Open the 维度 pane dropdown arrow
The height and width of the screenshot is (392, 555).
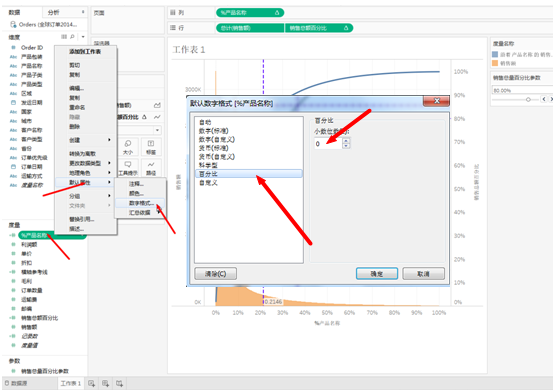83,36
